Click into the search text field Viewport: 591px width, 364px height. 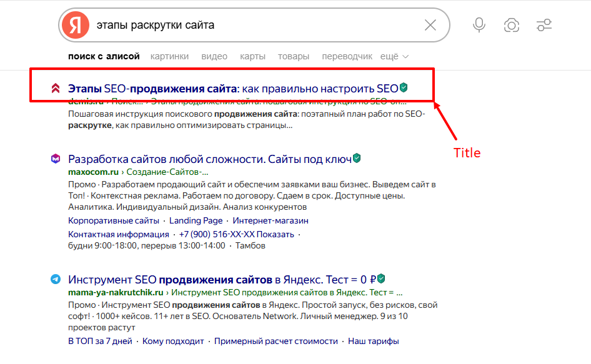point(250,26)
